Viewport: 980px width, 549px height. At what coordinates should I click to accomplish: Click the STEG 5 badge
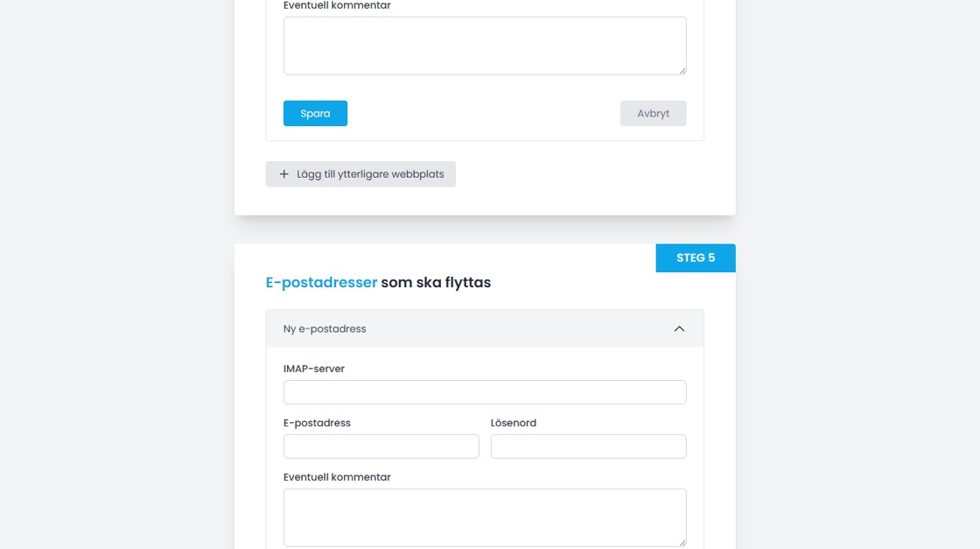point(696,258)
